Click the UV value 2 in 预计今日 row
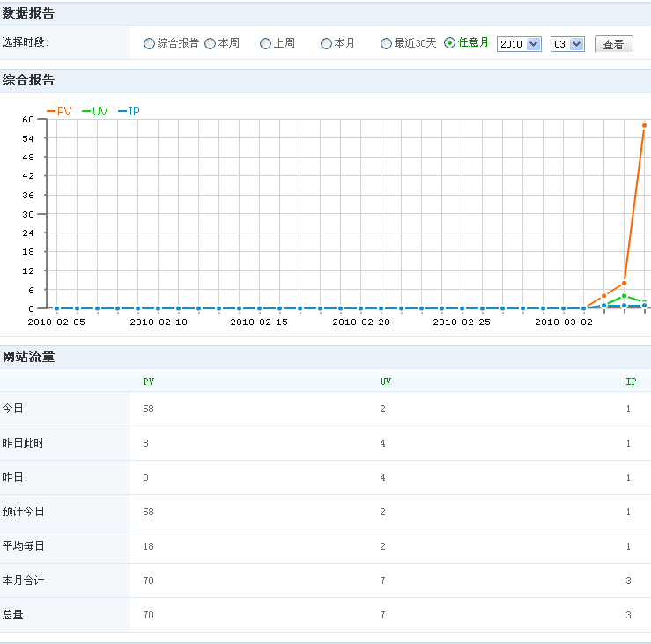651x644 pixels. click(x=382, y=512)
